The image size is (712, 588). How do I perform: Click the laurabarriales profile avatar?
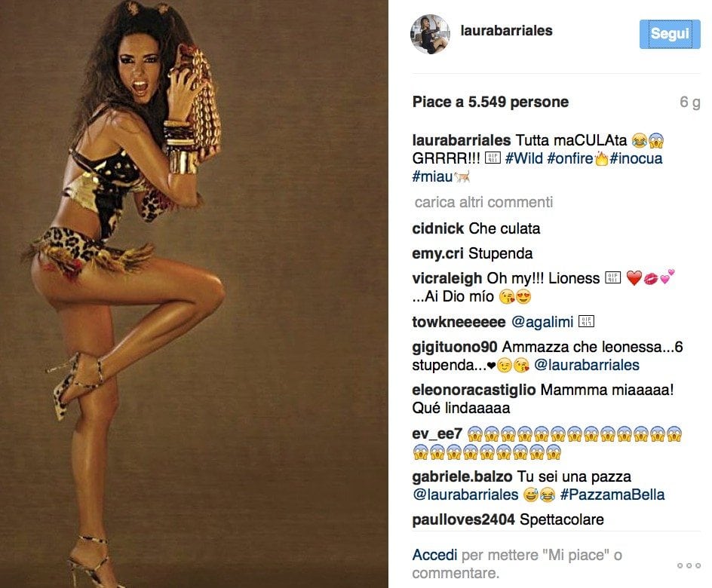[x=431, y=34]
